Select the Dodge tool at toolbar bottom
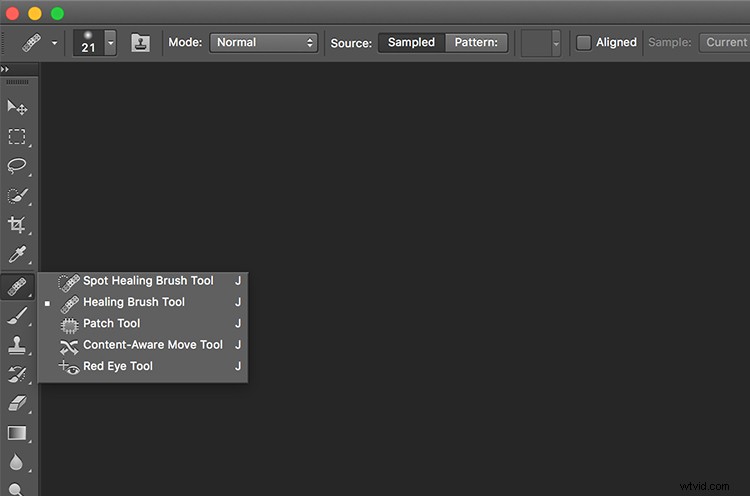The image size is (750, 496). [x=16, y=489]
